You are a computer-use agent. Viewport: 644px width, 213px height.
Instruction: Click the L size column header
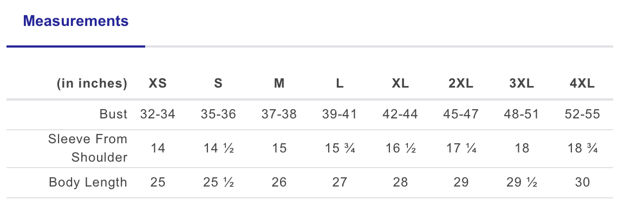(x=340, y=84)
